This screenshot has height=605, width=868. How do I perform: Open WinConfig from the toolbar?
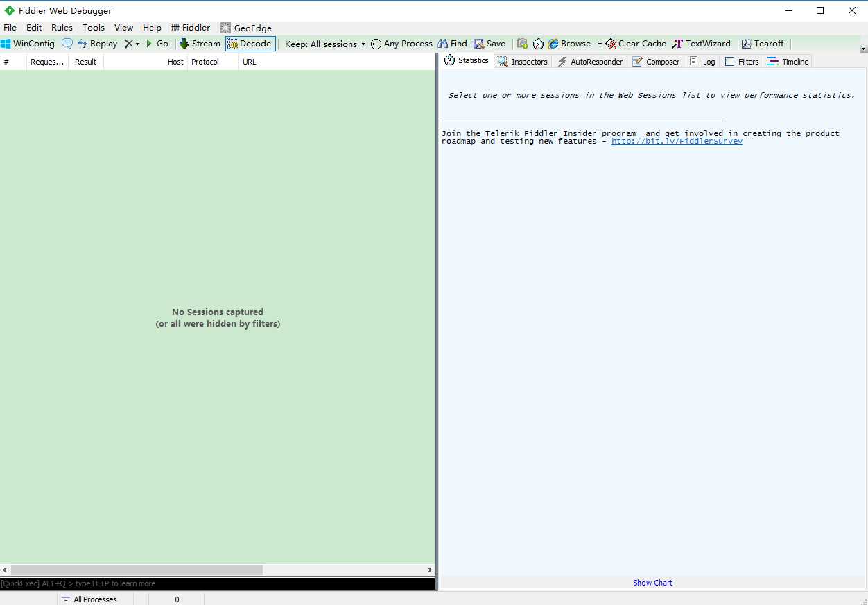(x=28, y=43)
